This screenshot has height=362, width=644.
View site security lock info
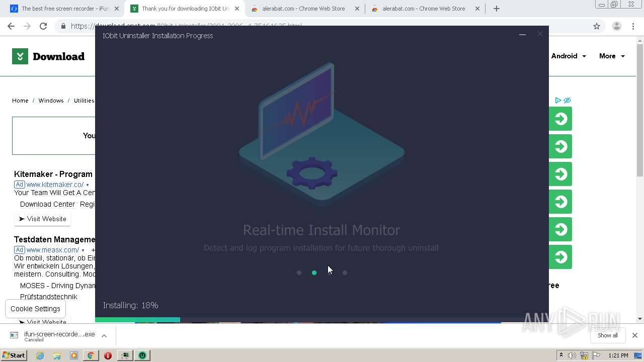pos(63,26)
